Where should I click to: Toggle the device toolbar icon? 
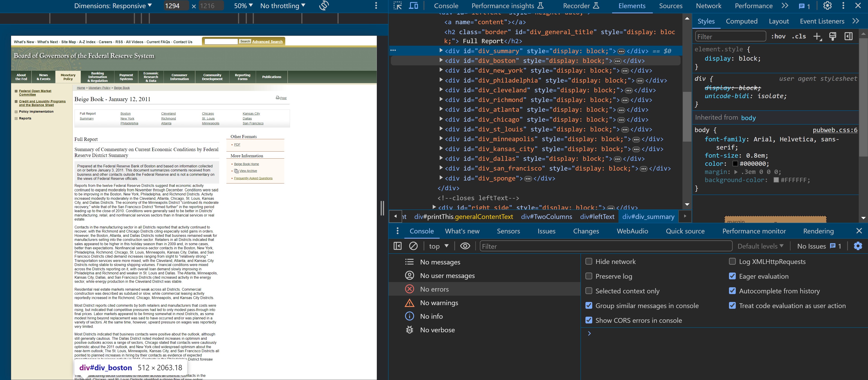point(413,6)
